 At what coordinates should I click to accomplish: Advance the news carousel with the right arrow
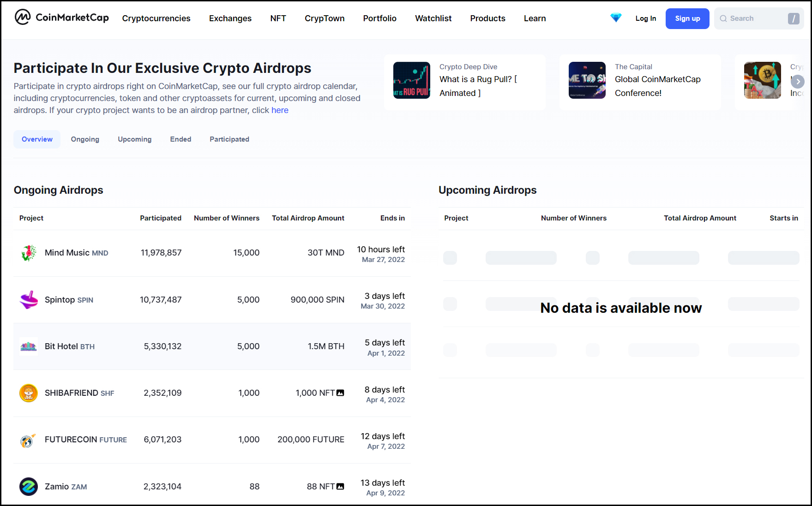[798, 81]
